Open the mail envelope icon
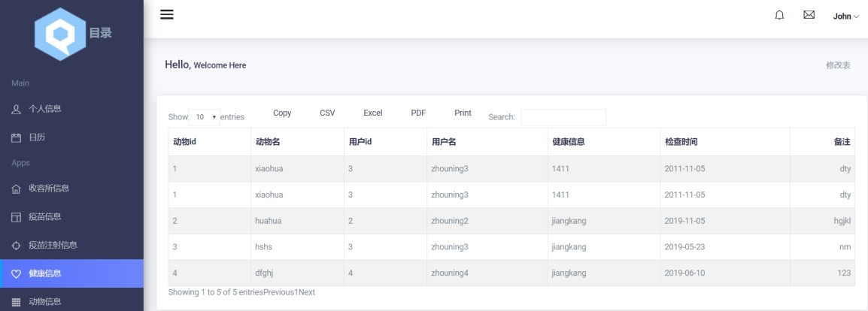Image resolution: width=868 pixels, height=311 pixels. 809,15
